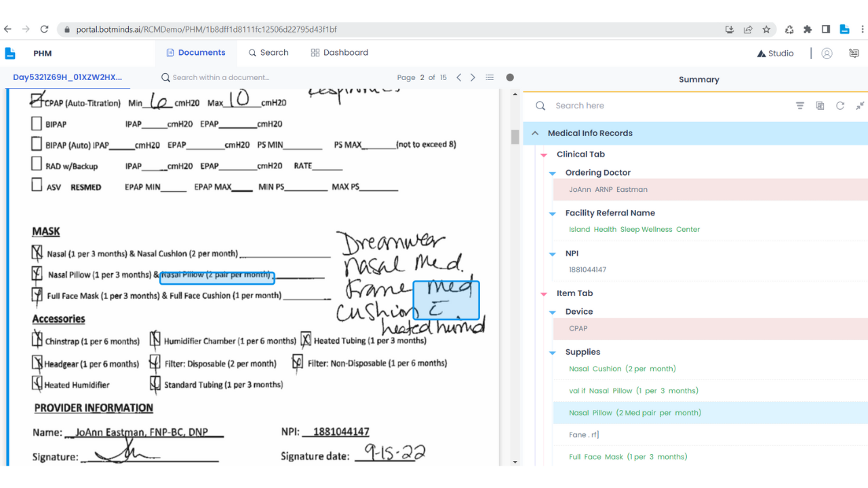Toggle the browser side panel icon
Screen dimensions: 868x488
pos(825,29)
